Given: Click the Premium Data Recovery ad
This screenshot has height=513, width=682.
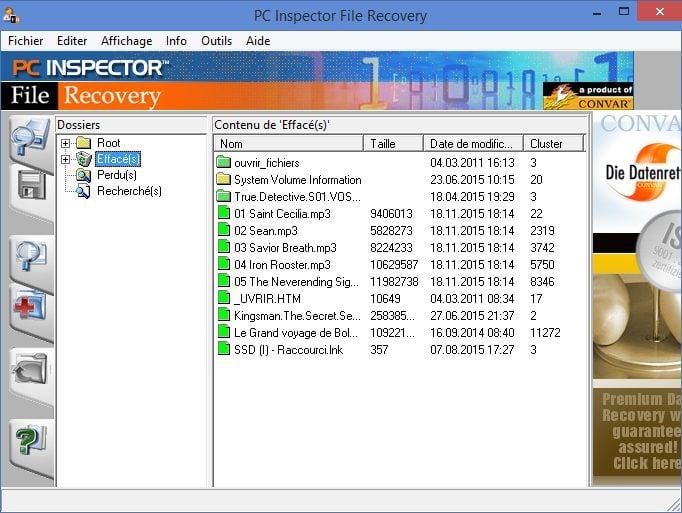Looking at the screenshot, I should tap(637, 431).
